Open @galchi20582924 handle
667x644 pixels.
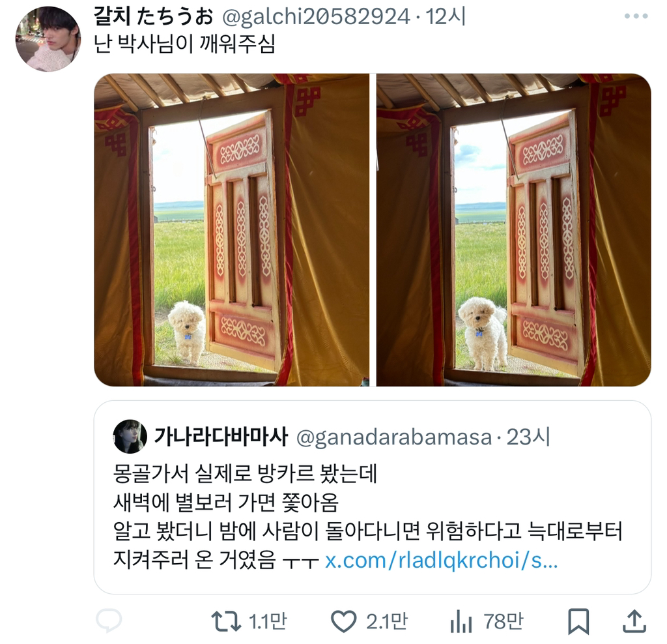coord(316,17)
